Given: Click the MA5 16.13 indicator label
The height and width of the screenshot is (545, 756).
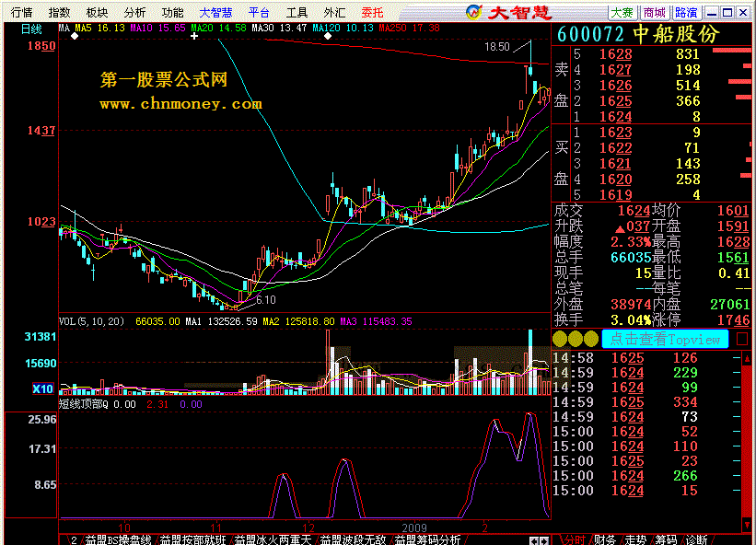Looking at the screenshot, I should 99,28.
